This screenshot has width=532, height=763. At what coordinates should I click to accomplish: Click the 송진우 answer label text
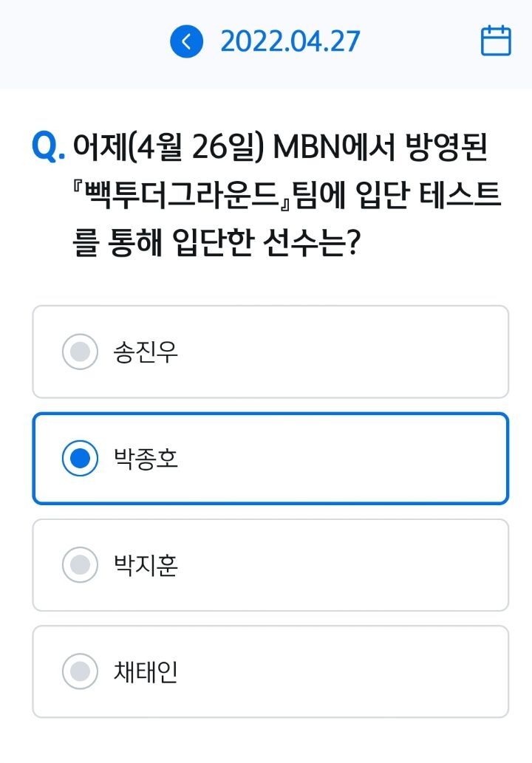click(x=146, y=352)
